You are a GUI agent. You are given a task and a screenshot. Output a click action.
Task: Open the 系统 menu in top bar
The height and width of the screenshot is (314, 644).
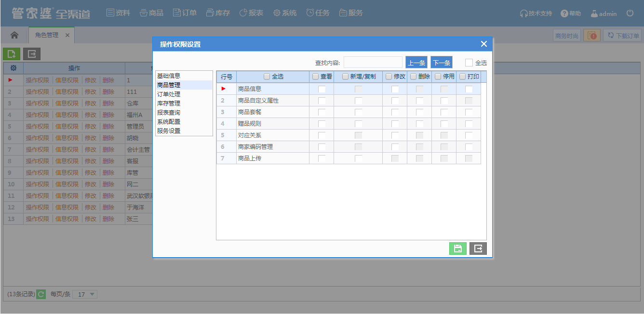click(285, 13)
